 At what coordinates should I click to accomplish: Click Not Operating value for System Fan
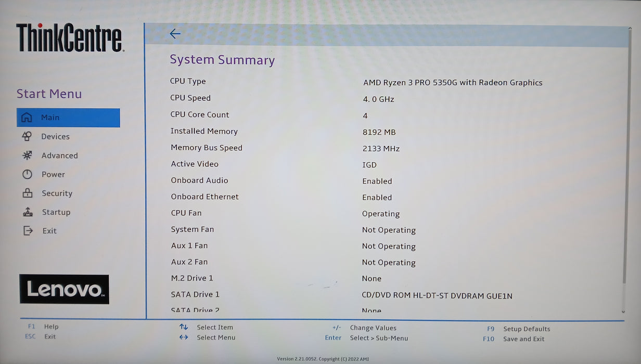pos(389,230)
